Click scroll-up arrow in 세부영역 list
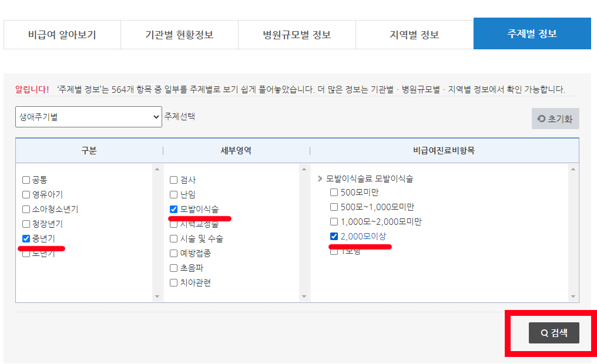597x364 pixels. (304, 169)
